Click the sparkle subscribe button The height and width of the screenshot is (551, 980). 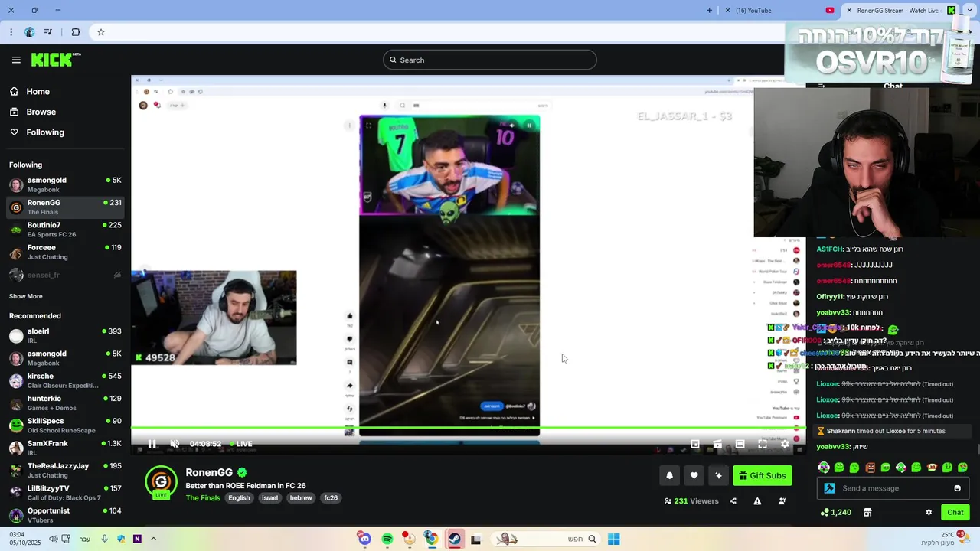[x=718, y=476]
